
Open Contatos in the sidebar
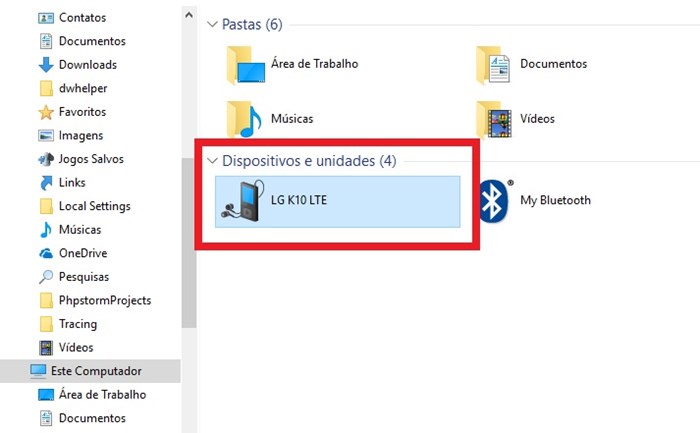tap(82, 17)
